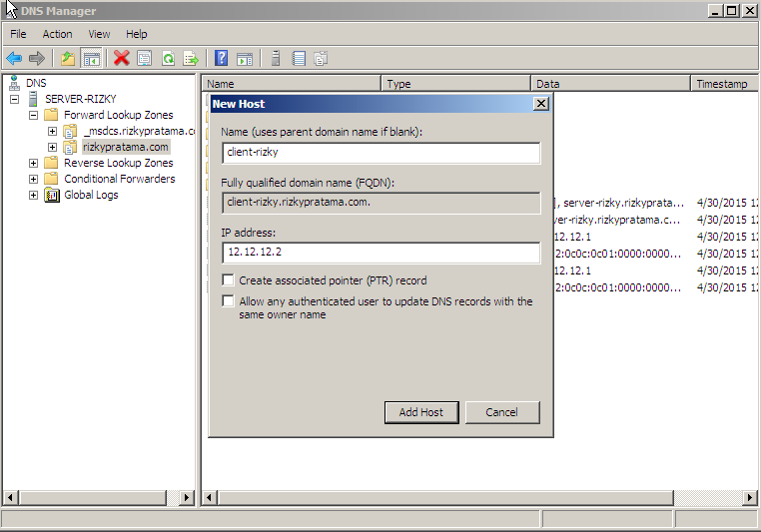This screenshot has width=761, height=532.
Task: Expand the Global Logs node
Action: (x=34, y=195)
